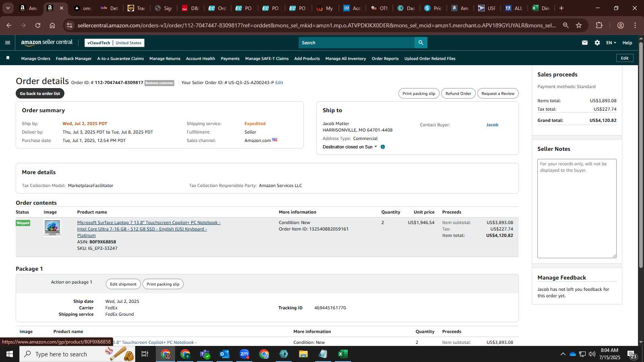Open Account Health menu item
Viewport: 644px width, 362px height.
[x=200, y=58]
